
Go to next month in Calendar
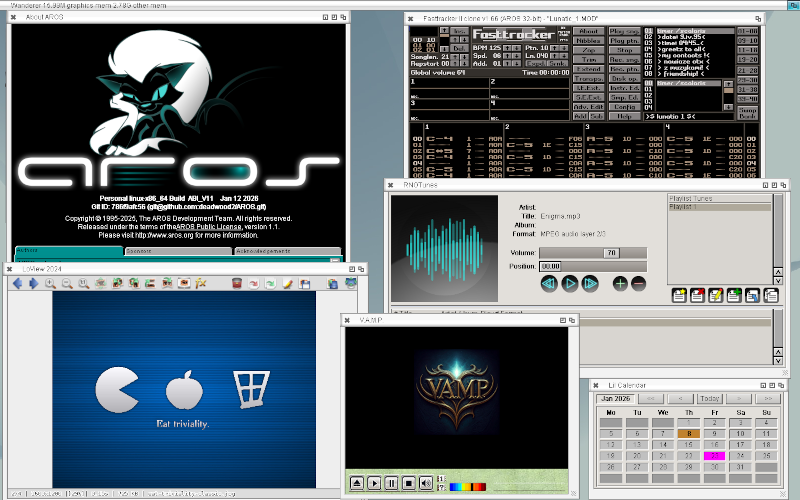(740, 398)
